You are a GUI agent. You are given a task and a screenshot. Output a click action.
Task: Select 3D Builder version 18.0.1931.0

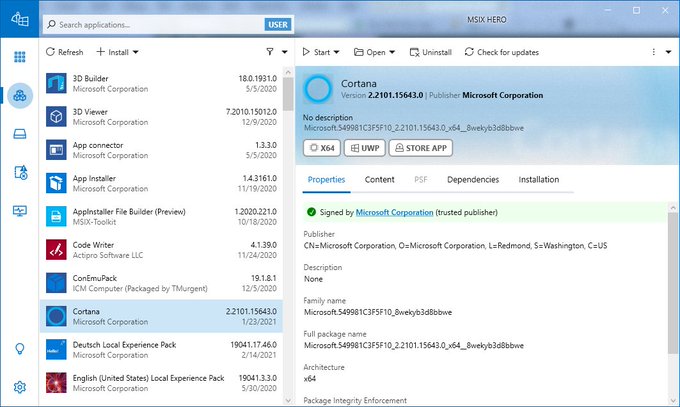coord(258,79)
